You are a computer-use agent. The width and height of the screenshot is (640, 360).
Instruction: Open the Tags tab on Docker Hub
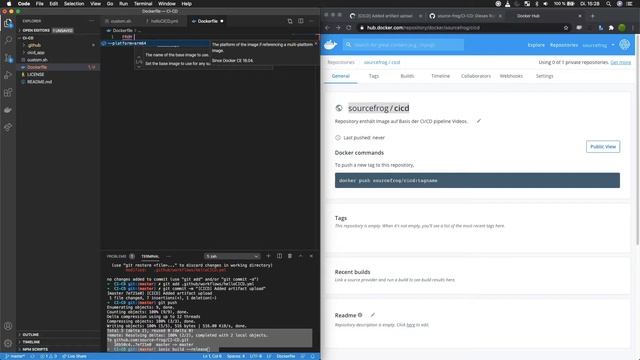coord(374,76)
